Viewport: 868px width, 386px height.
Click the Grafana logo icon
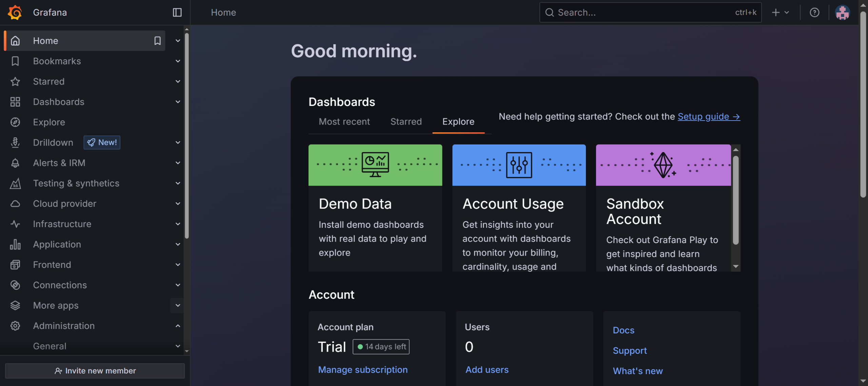[15, 12]
